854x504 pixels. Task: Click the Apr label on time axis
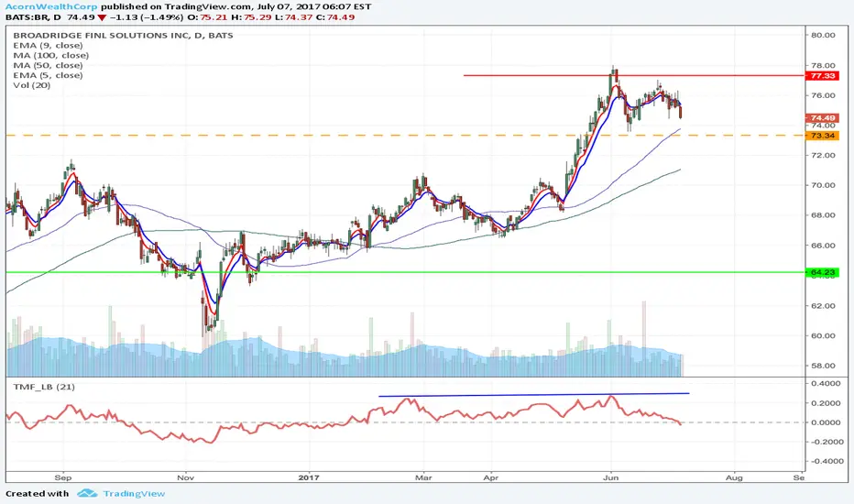tap(491, 477)
